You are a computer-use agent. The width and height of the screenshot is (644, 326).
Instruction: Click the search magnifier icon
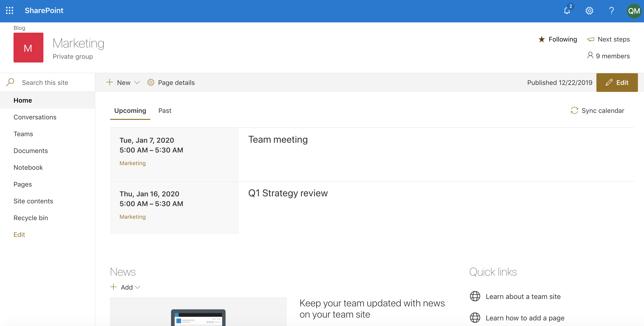coord(10,82)
